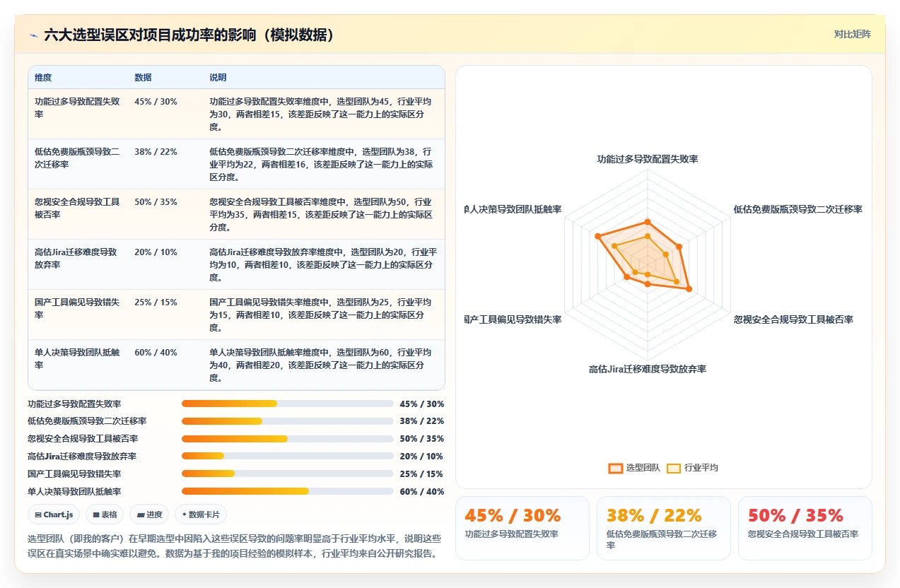Click progress bar for 忽视安全合规导致工具被否率
This screenshot has height=588, width=900.
click(288, 439)
